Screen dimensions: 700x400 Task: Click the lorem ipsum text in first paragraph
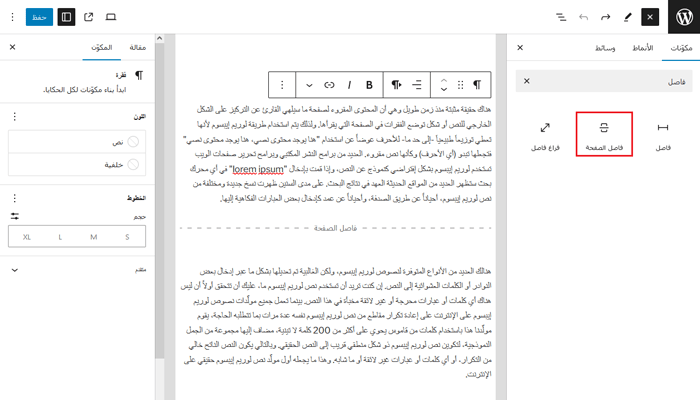pyautogui.click(x=258, y=169)
